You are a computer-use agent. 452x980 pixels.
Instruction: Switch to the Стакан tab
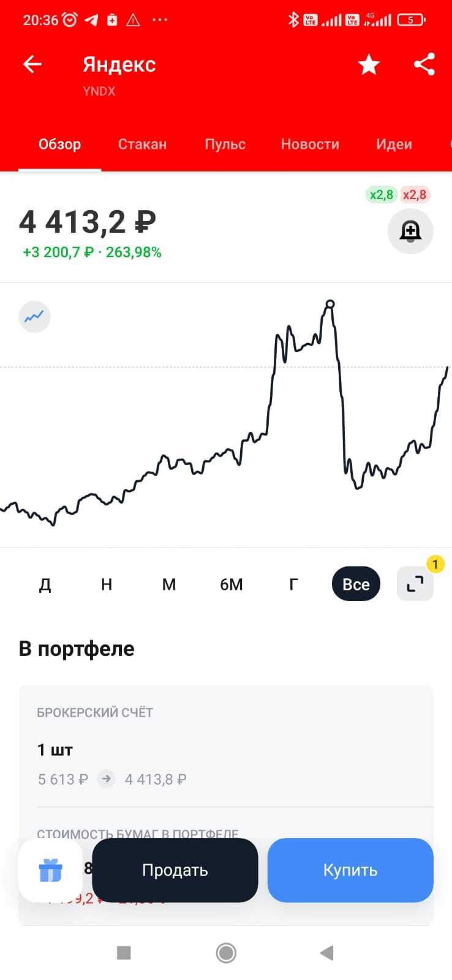tap(142, 145)
